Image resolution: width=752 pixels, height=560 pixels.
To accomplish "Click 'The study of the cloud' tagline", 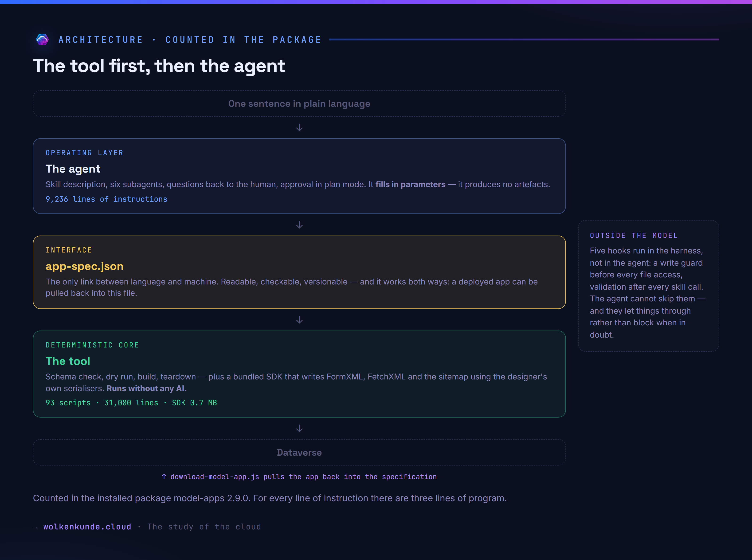I will 204,526.
